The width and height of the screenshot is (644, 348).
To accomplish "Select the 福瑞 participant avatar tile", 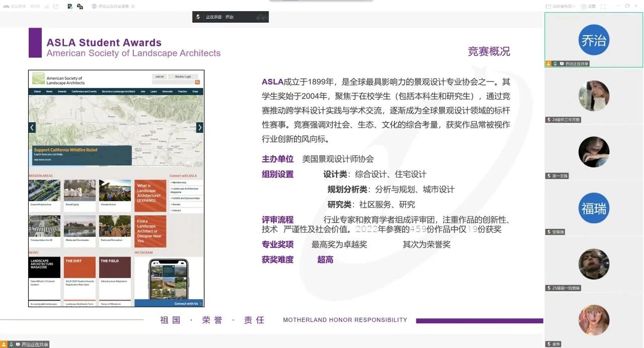I will point(594,208).
